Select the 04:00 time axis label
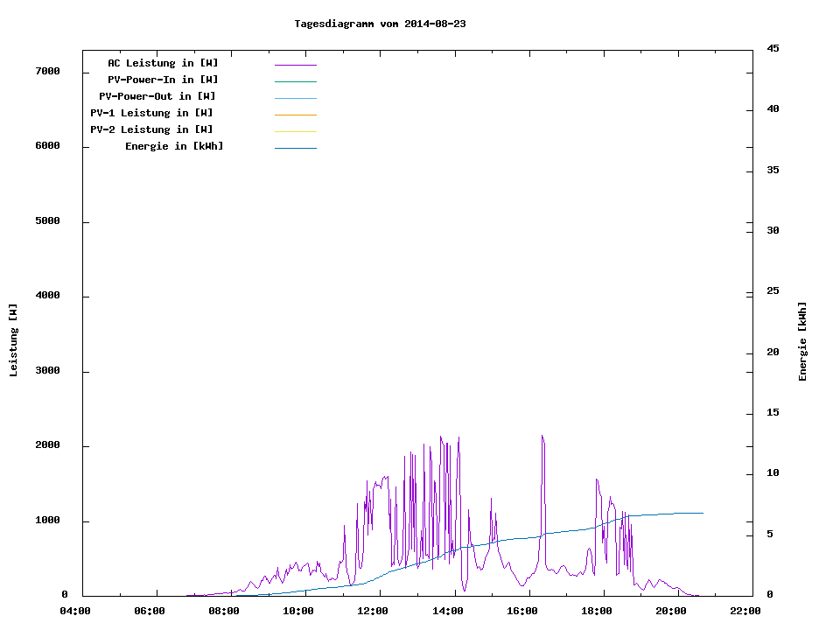This screenshot has width=840, height=630. (x=75, y=611)
